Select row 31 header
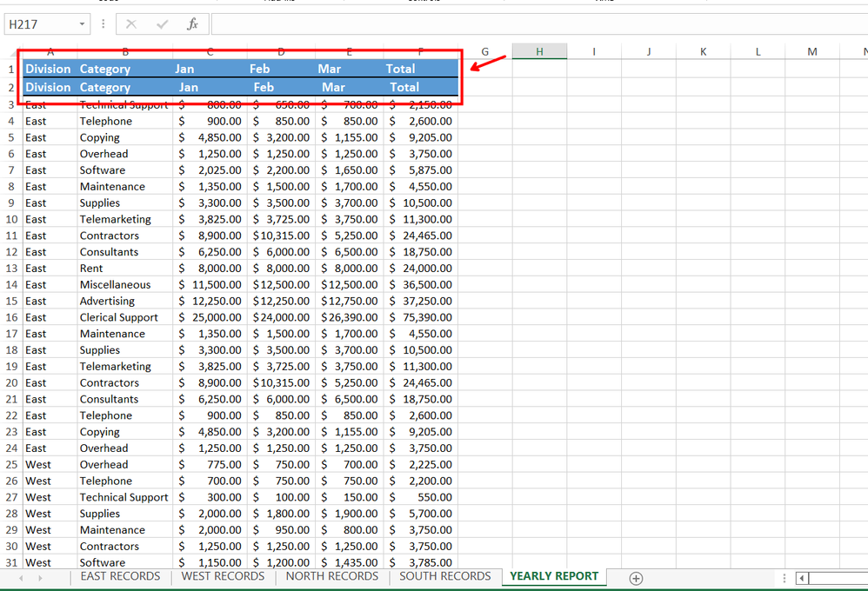 pos(11,562)
